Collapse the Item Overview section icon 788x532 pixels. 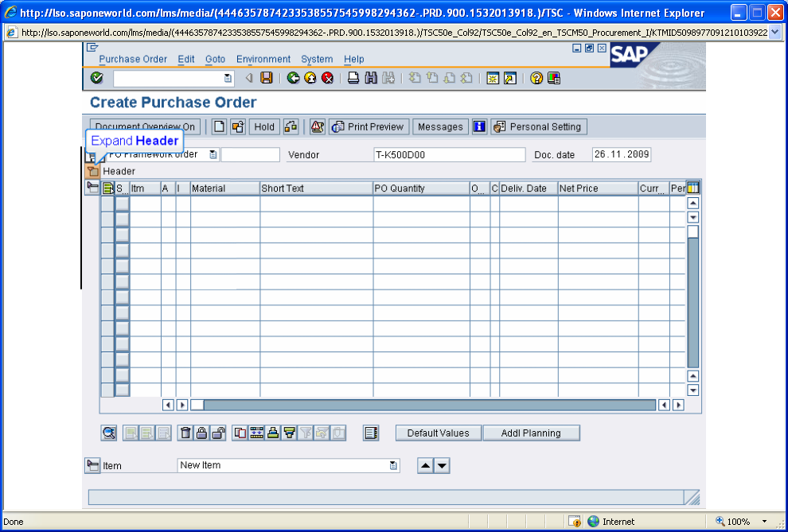[92, 188]
